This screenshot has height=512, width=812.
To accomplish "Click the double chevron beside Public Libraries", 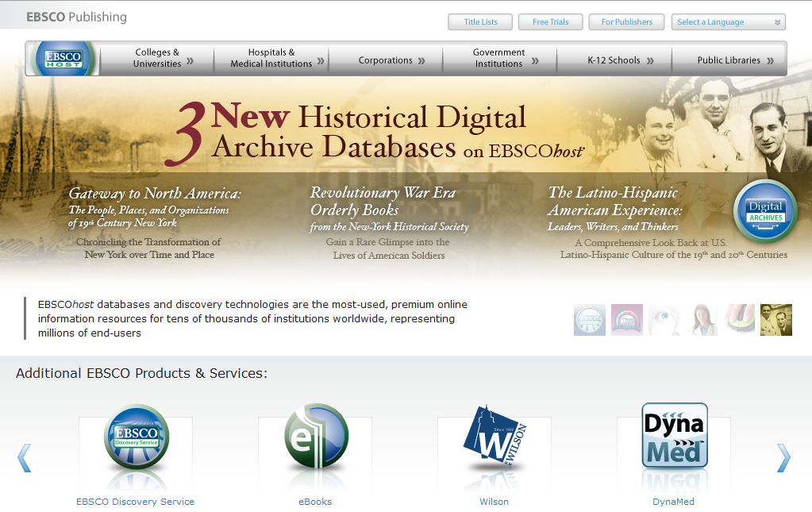I will pyautogui.click(x=771, y=60).
